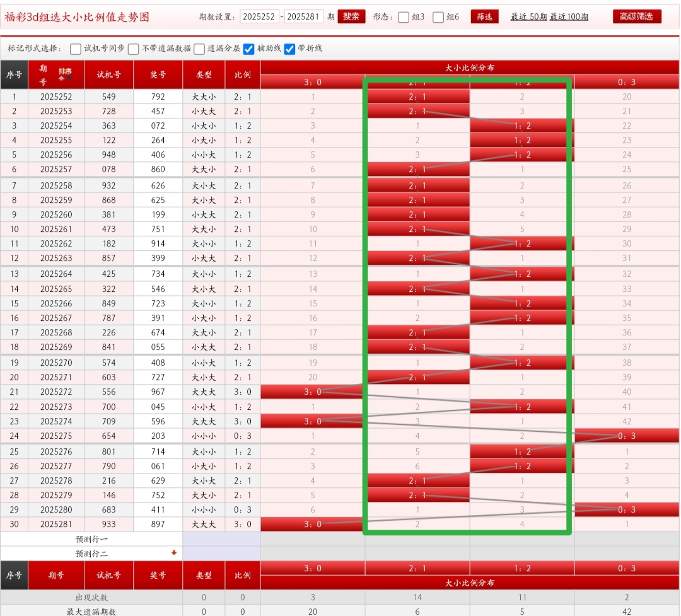This screenshot has height=616, width=681.
Task: Select the 预测行一 cell under 类型 column
Action: 204,539
